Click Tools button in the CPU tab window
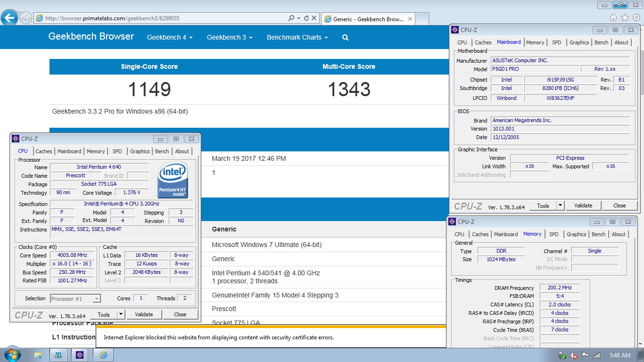The image size is (644, 362). click(x=104, y=314)
